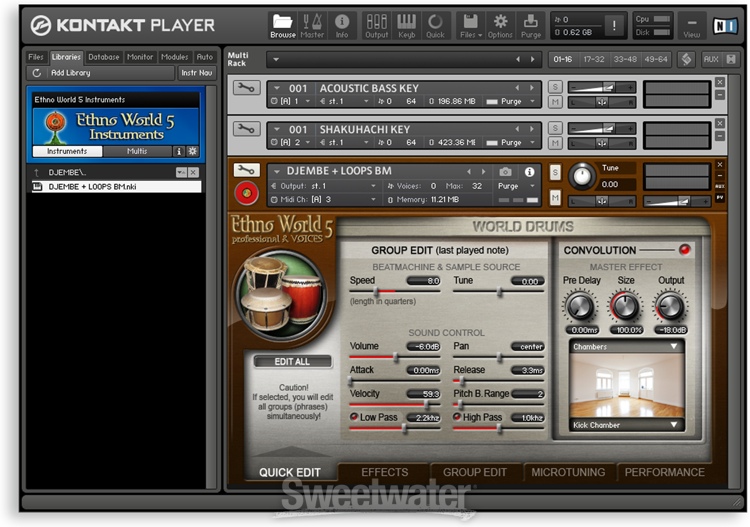Open wrench editor for SHAKUHACHI KEY
The image size is (750, 527).
coord(246,129)
